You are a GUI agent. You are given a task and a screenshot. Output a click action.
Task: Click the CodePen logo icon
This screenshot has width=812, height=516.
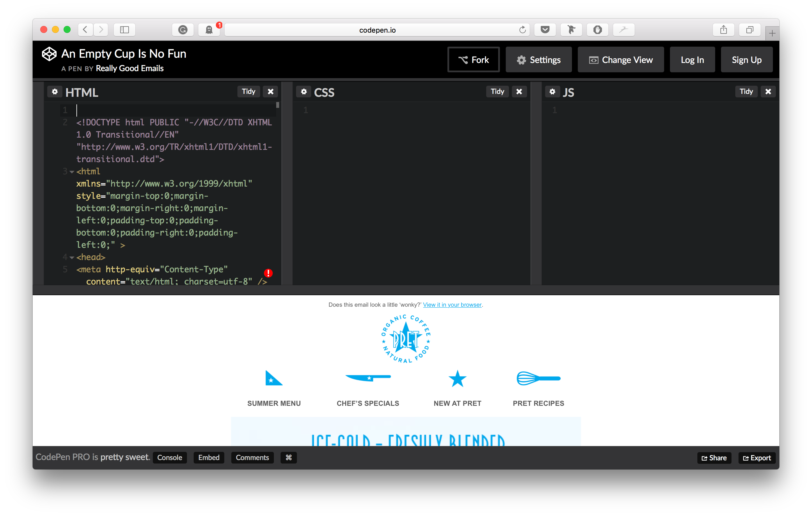click(49, 54)
